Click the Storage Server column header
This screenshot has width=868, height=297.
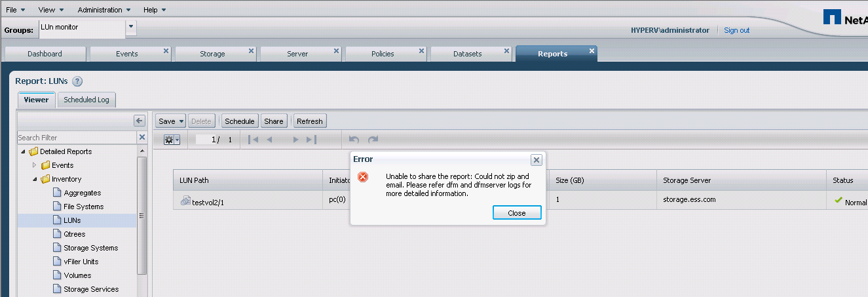[741, 180]
